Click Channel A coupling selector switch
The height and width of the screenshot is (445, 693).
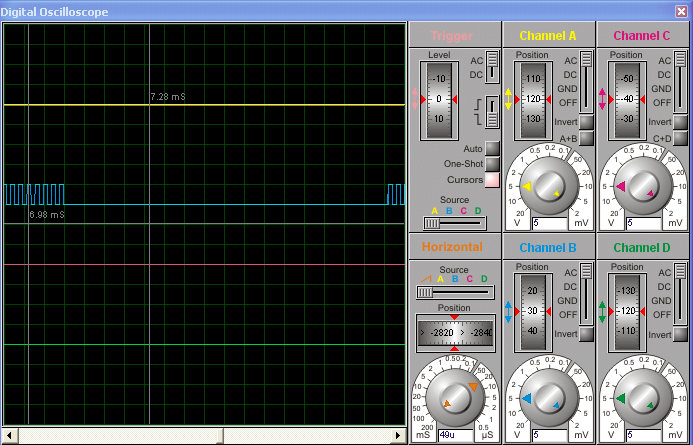click(586, 82)
